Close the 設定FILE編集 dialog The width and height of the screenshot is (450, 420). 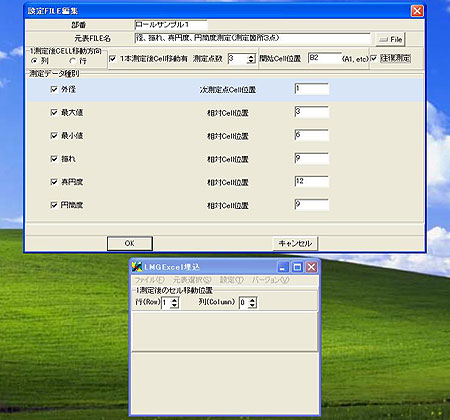click(x=417, y=11)
